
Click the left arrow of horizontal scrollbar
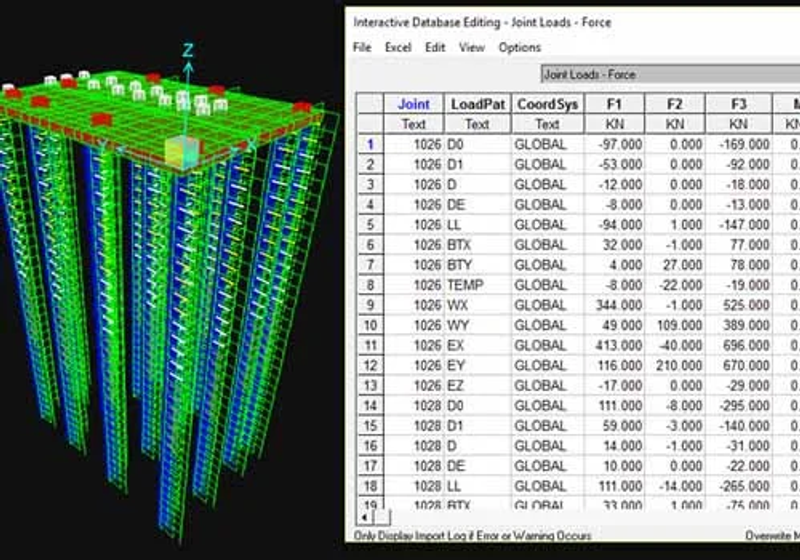(x=364, y=517)
